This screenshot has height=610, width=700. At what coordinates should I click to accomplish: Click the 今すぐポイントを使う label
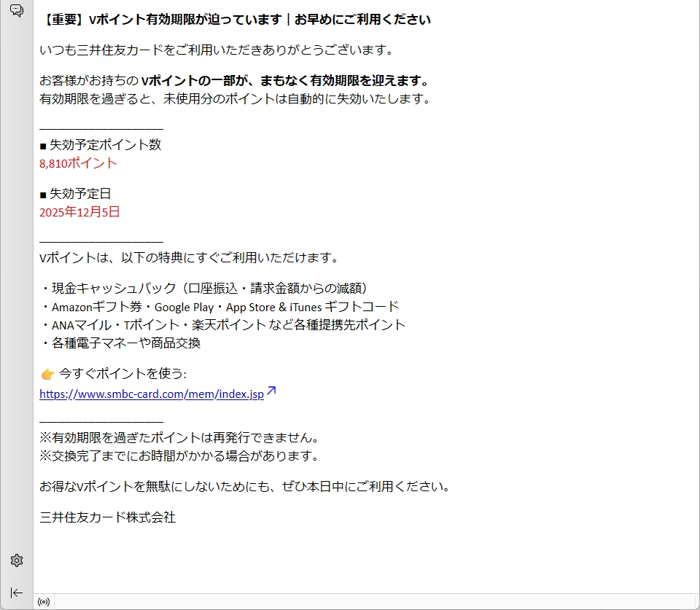coord(122,374)
